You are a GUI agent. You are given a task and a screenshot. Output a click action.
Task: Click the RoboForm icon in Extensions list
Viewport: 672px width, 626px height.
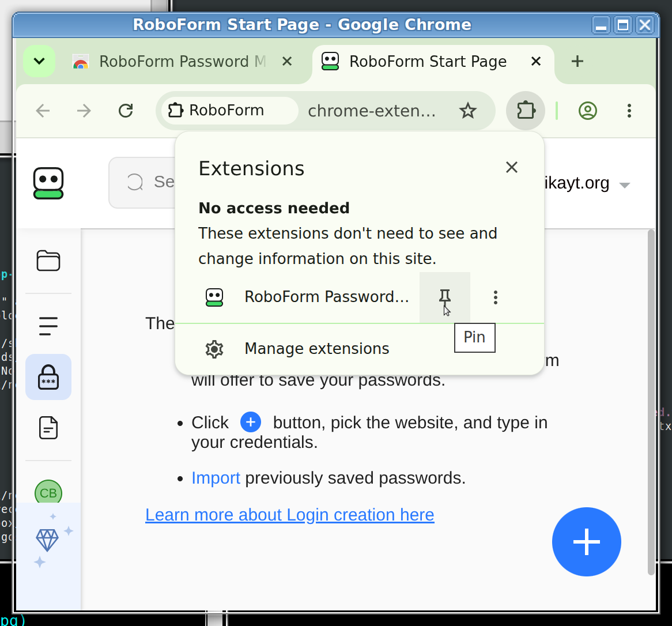214,297
